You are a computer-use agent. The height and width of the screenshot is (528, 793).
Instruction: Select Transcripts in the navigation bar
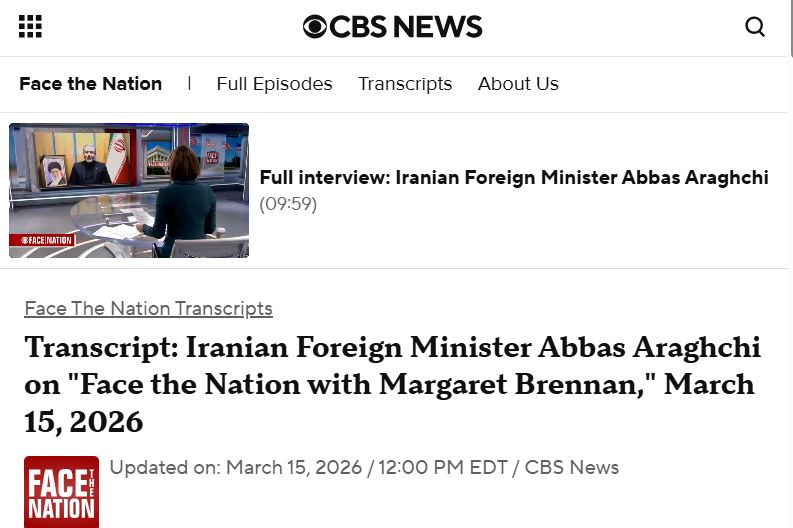click(405, 84)
